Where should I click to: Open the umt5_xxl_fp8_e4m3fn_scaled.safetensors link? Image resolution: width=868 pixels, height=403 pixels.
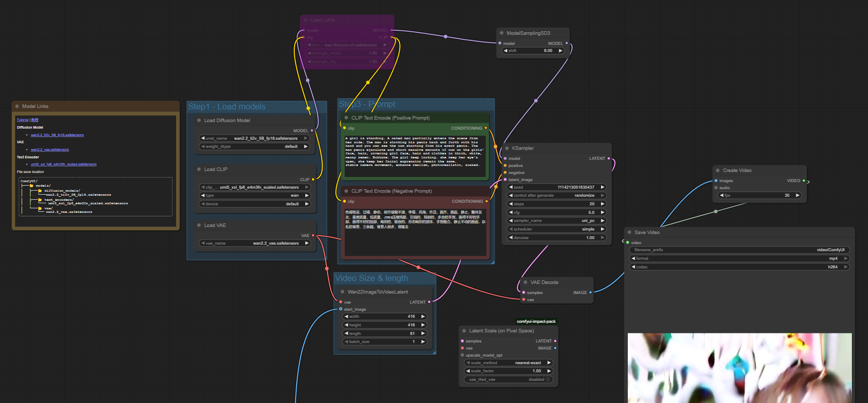click(x=64, y=164)
